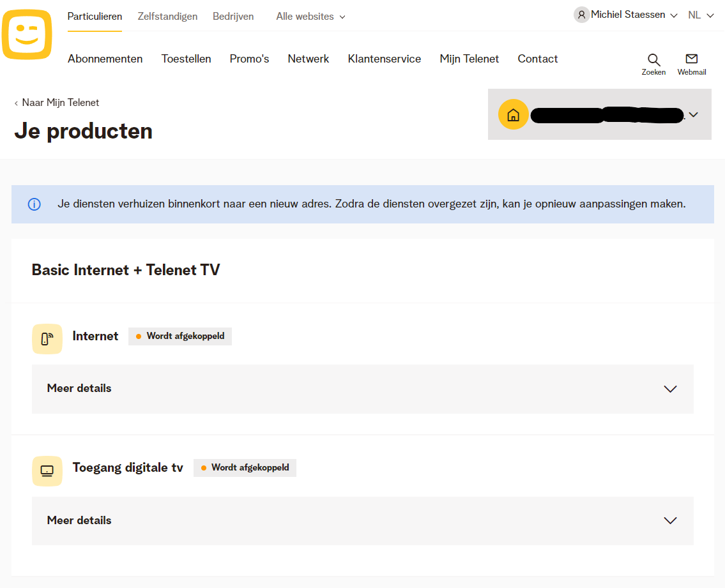Click the blacked-out address text field
Viewport: 725px width, 588px height.
click(x=607, y=115)
